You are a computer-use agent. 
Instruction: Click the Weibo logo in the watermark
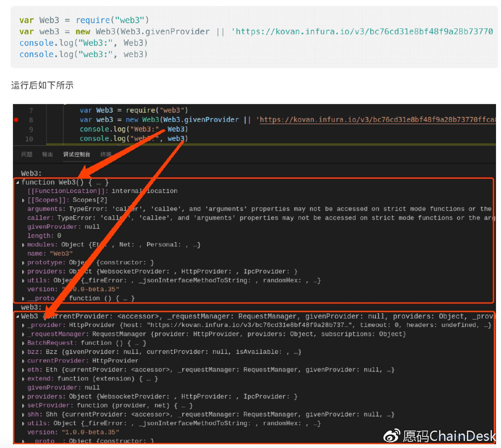coord(391,436)
